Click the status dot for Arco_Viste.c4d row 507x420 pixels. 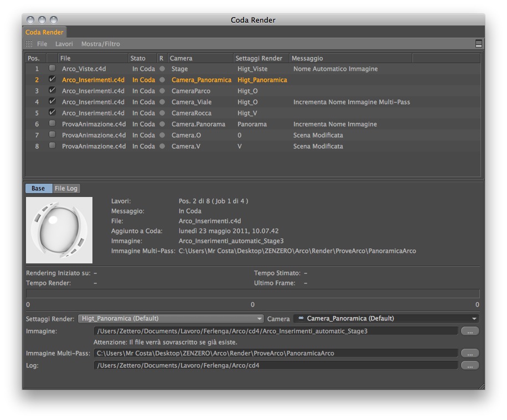tap(162, 69)
